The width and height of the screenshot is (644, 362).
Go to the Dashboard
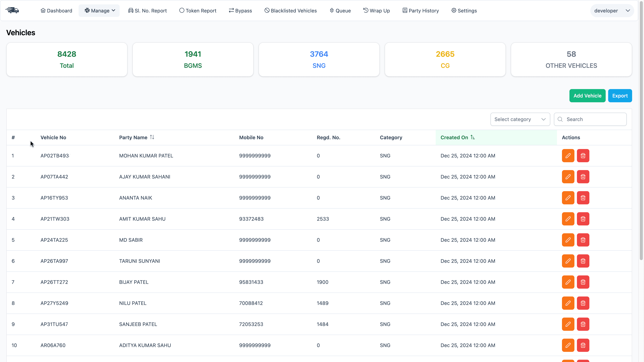(56, 11)
